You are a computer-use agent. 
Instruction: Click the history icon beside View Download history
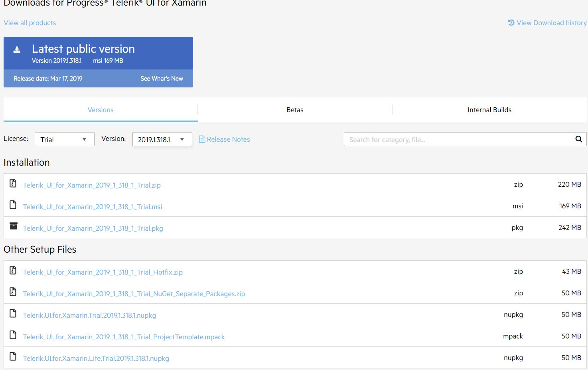[x=511, y=23]
